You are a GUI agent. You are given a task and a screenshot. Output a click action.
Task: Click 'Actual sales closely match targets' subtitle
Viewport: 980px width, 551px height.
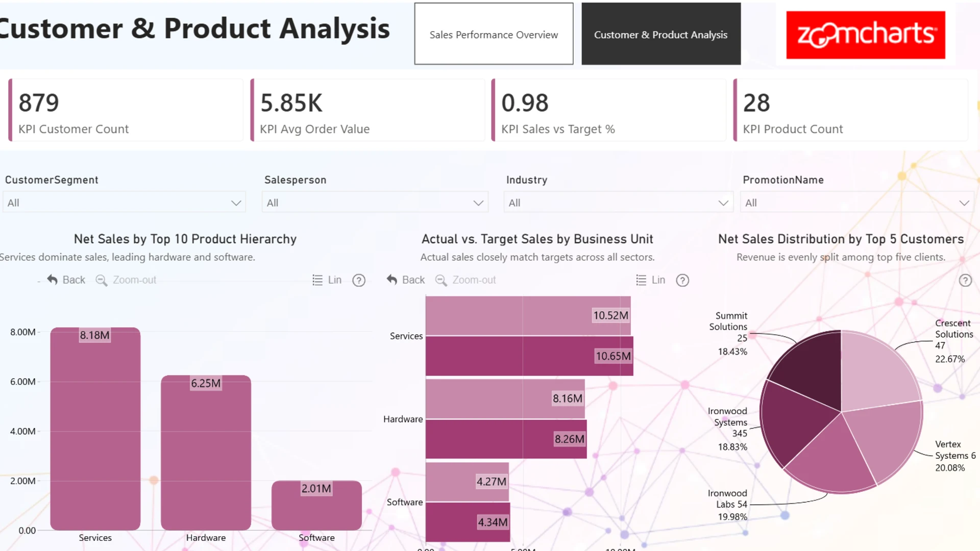pos(537,257)
